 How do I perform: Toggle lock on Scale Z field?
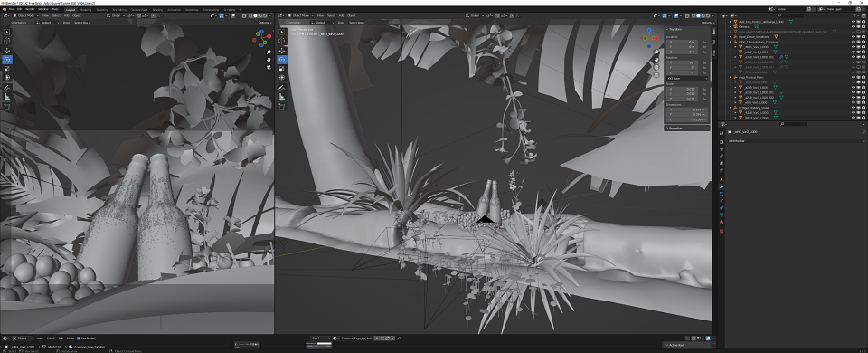pos(704,100)
